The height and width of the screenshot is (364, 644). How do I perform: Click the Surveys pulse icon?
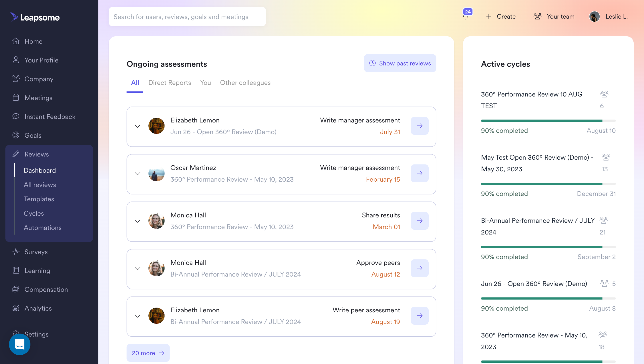click(16, 252)
